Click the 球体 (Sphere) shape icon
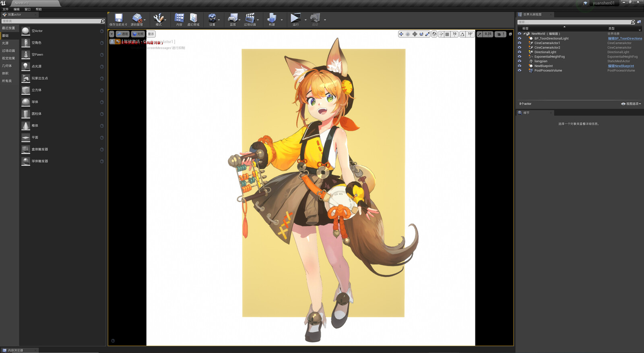The image size is (644, 353). click(26, 102)
